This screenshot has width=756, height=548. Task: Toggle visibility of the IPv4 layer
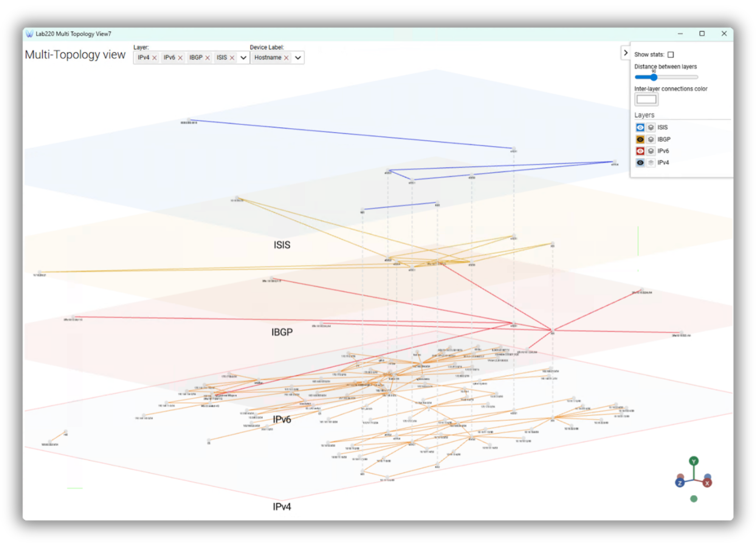(640, 163)
